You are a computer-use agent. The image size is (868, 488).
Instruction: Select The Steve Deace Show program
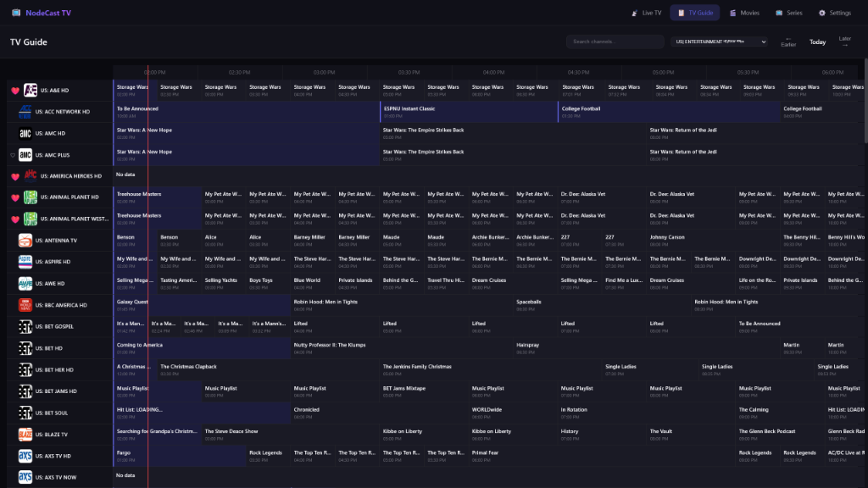[x=291, y=435]
